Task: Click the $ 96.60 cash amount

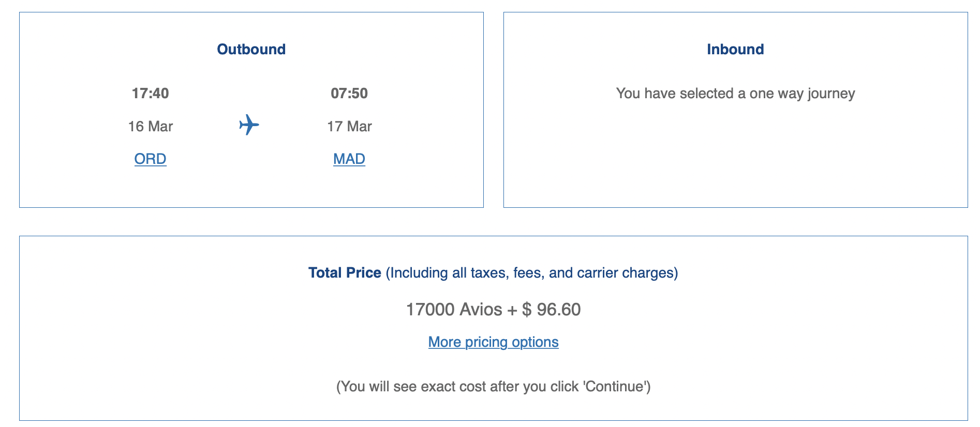Action: pyautogui.click(x=551, y=309)
